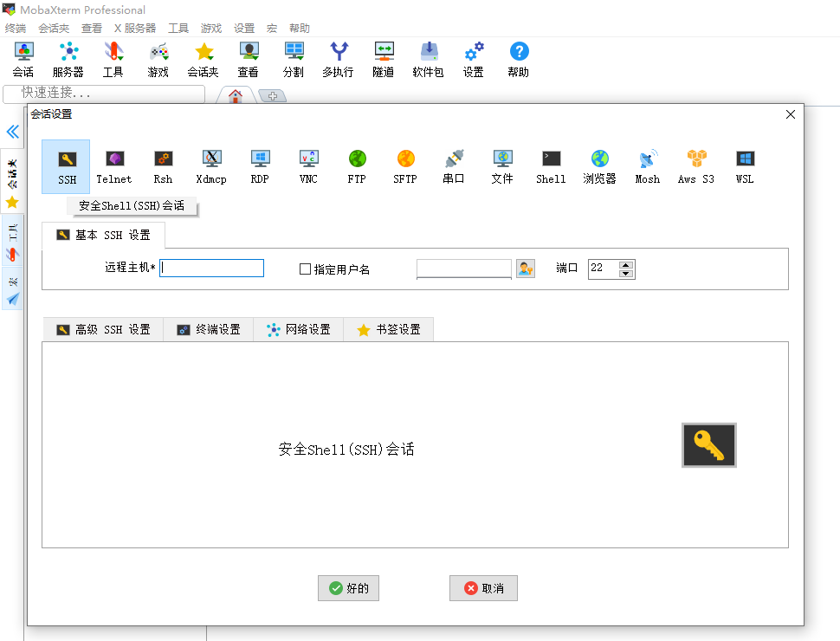Open the 工具 menu in menu bar
This screenshot has height=641, width=840.
pyautogui.click(x=178, y=29)
